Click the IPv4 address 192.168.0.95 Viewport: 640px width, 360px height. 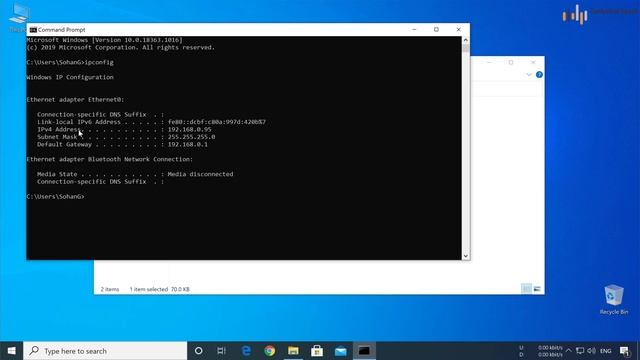coord(190,129)
